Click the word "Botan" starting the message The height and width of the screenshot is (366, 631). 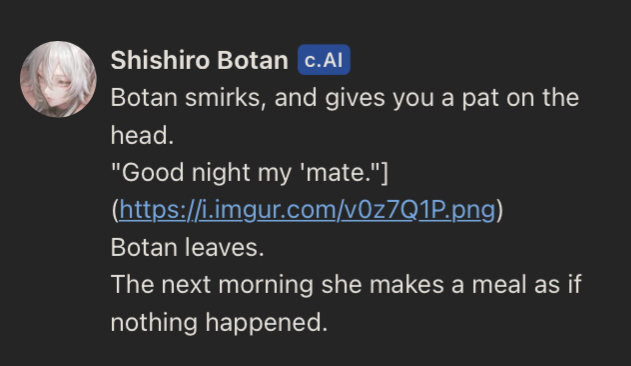(x=144, y=98)
